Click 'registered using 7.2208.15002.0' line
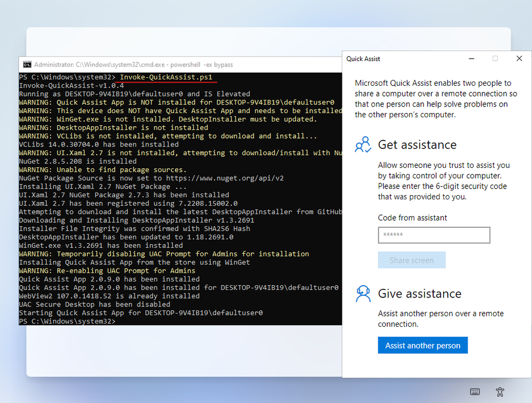The image size is (532, 403). coord(128,204)
